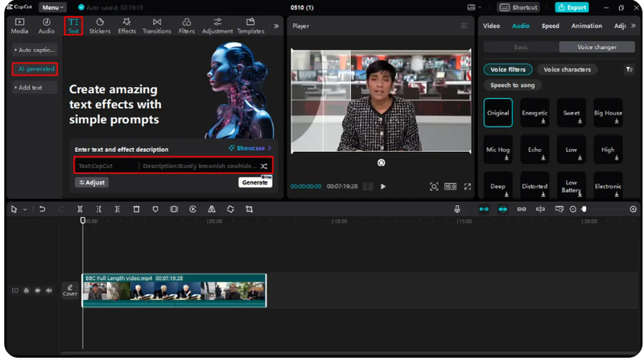Open the Templates panel

[x=250, y=26]
